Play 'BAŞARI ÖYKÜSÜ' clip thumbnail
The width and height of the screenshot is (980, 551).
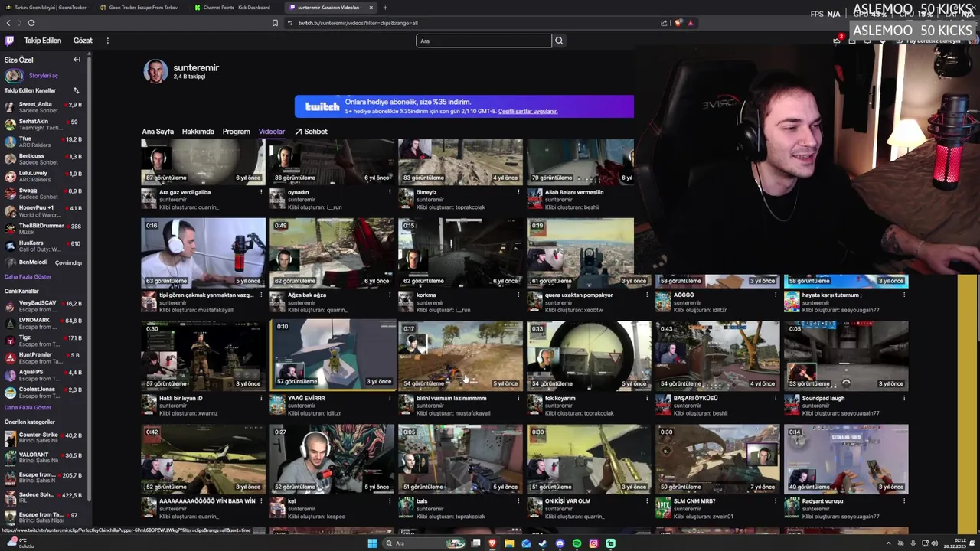tap(718, 356)
